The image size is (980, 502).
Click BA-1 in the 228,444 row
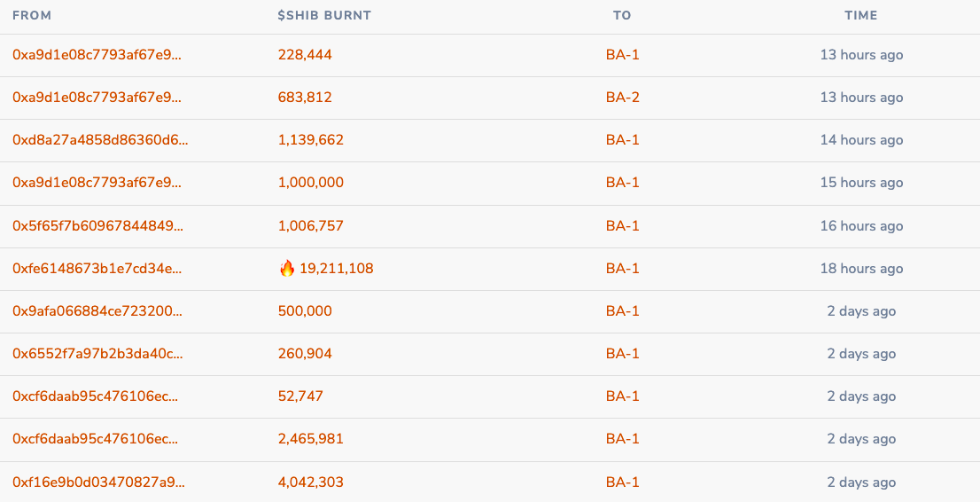click(x=623, y=55)
